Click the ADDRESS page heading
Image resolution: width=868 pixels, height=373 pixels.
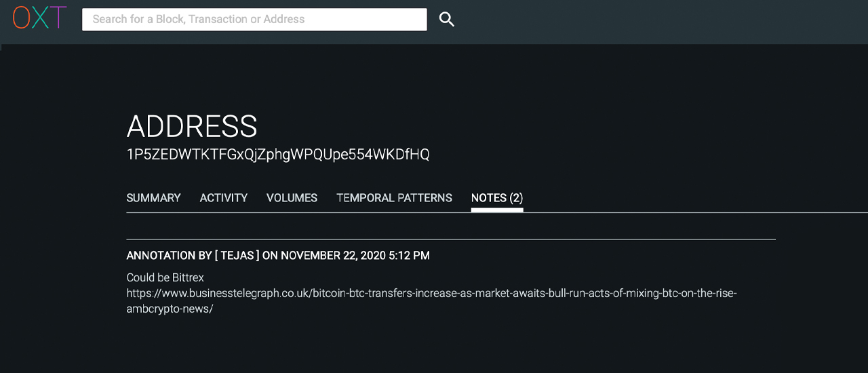click(x=192, y=127)
